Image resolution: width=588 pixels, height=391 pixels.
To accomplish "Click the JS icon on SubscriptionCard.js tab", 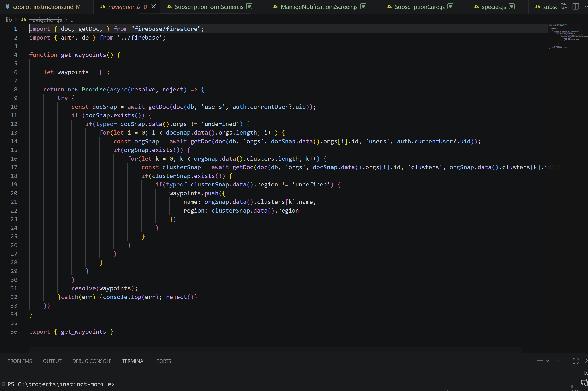I will point(389,7).
